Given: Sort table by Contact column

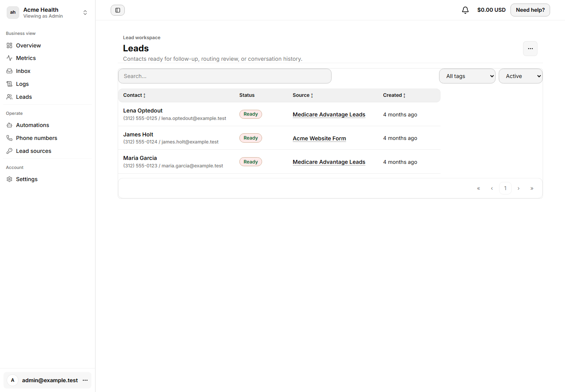Looking at the screenshot, I should (x=134, y=95).
